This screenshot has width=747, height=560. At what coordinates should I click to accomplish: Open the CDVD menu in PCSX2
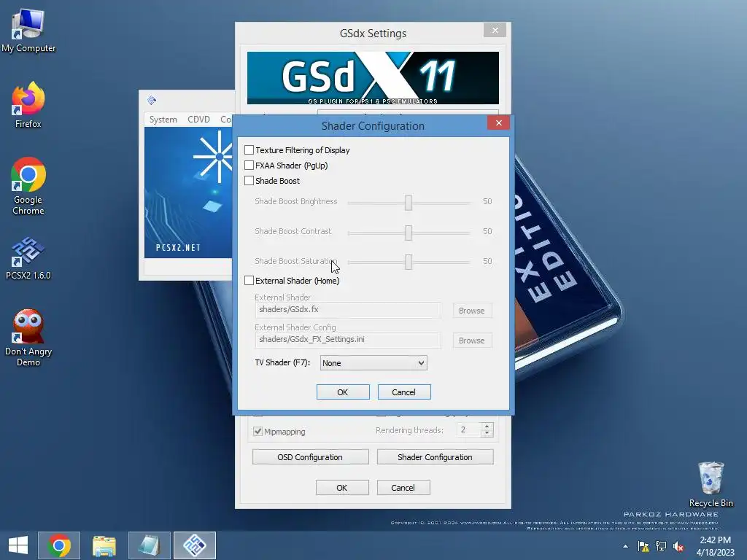198,119
